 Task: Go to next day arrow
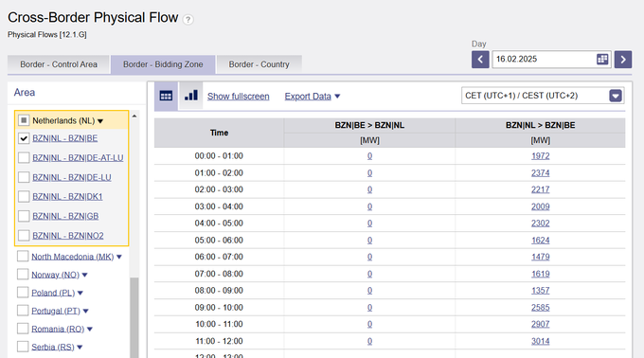click(x=622, y=60)
